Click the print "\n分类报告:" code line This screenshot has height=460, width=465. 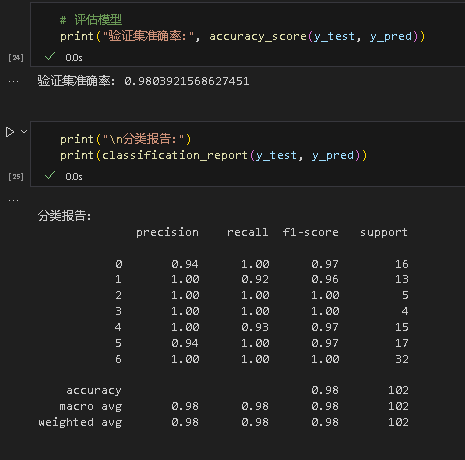tap(126, 139)
